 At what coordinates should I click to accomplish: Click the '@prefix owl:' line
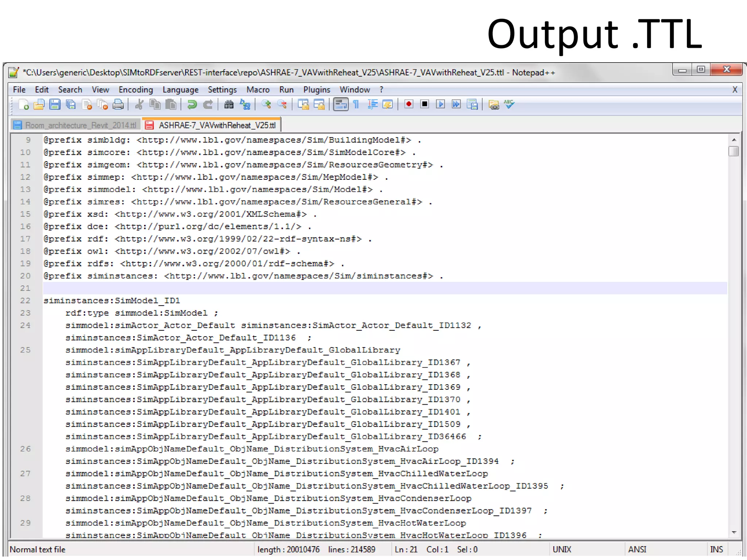click(x=172, y=251)
